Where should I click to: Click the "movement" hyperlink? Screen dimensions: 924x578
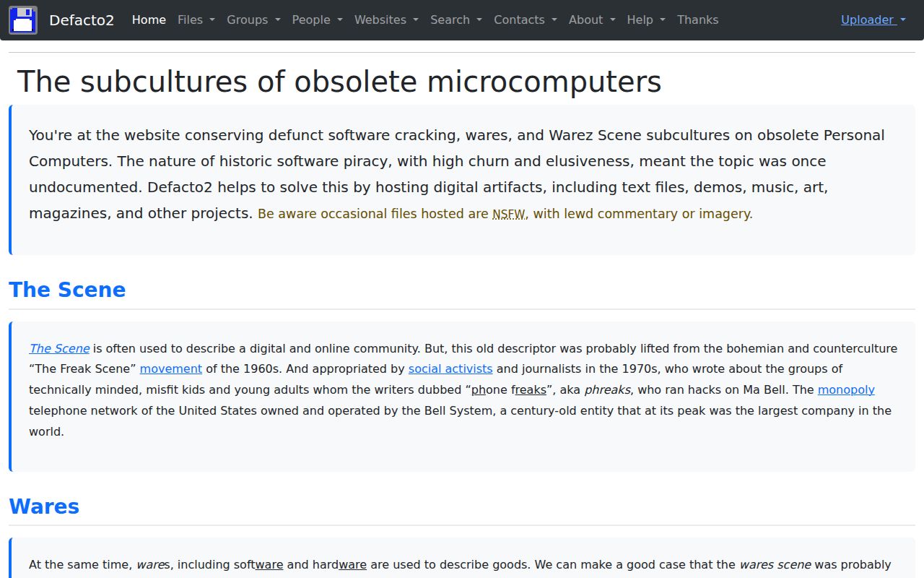click(x=171, y=368)
